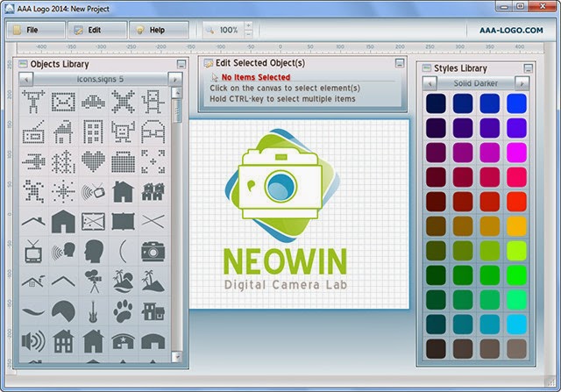Pick the two houses icon
This screenshot has width=561, height=392.
coord(153,192)
